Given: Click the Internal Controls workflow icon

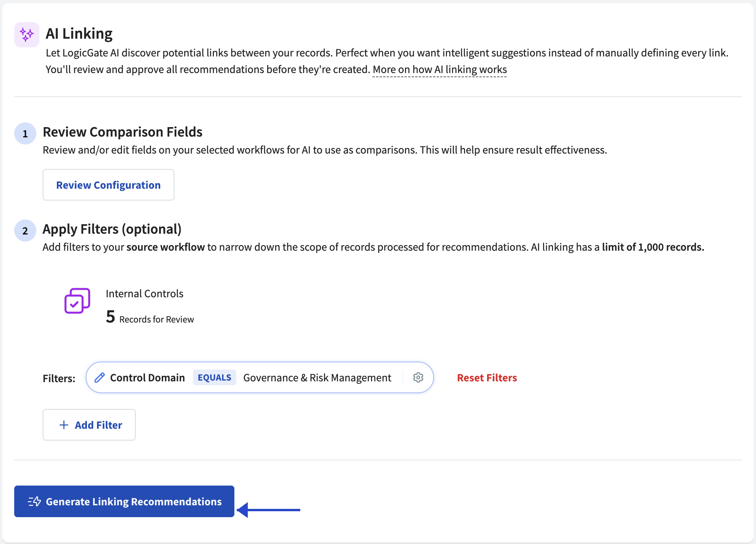Looking at the screenshot, I should tap(77, 301).
